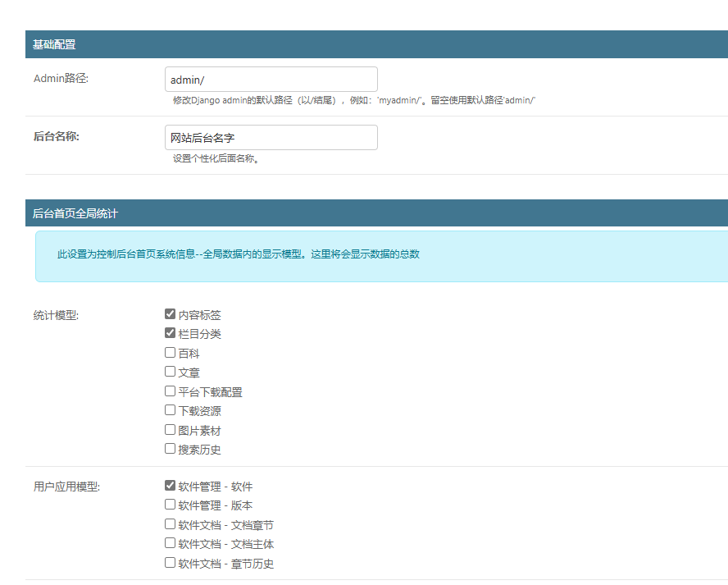Select the 图片素材 checkbox
The height and width of the screenshot is (585, 728).
pos(170,430)
